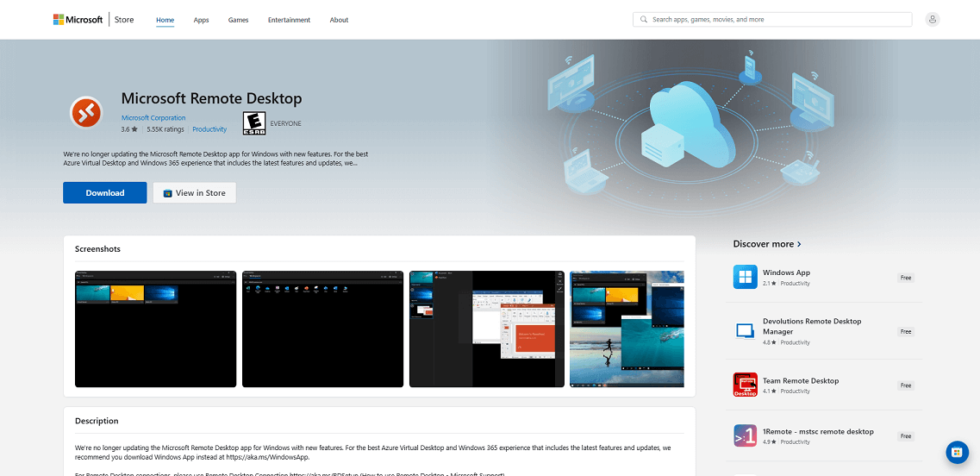
Task: Click Free button for Team Remote Desktop
Action: pos(906,385)
